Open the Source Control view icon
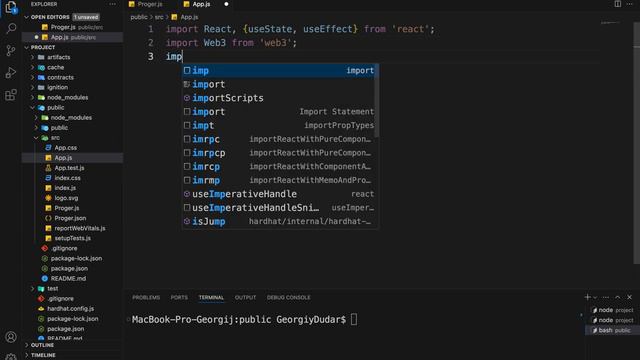This screenshot has height=360, width=640. pyautogui.click(x=11, y=51)
